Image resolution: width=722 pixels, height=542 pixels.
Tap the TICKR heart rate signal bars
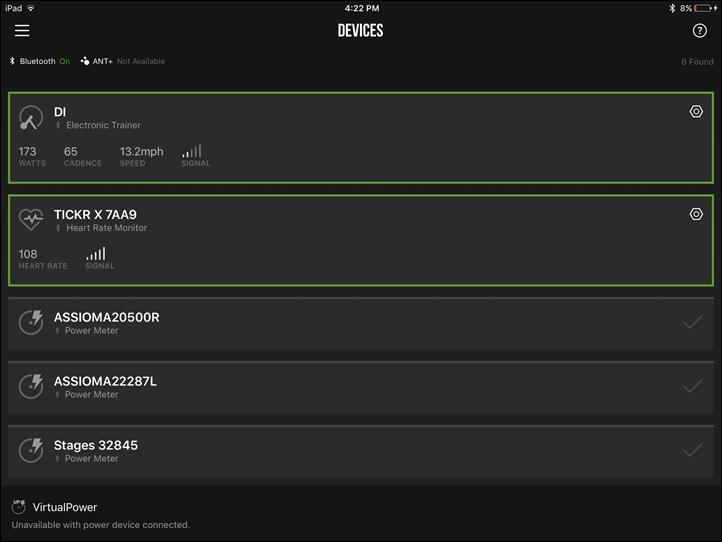(x=96, y=254)
